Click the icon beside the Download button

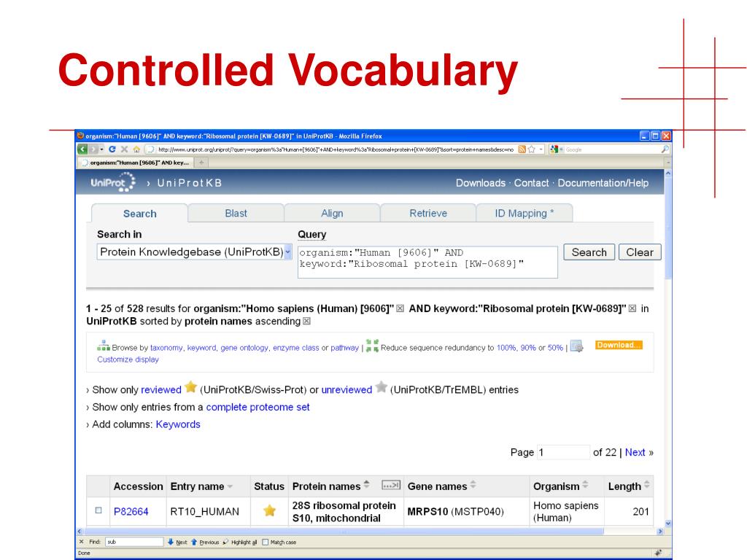click(577, 346)
